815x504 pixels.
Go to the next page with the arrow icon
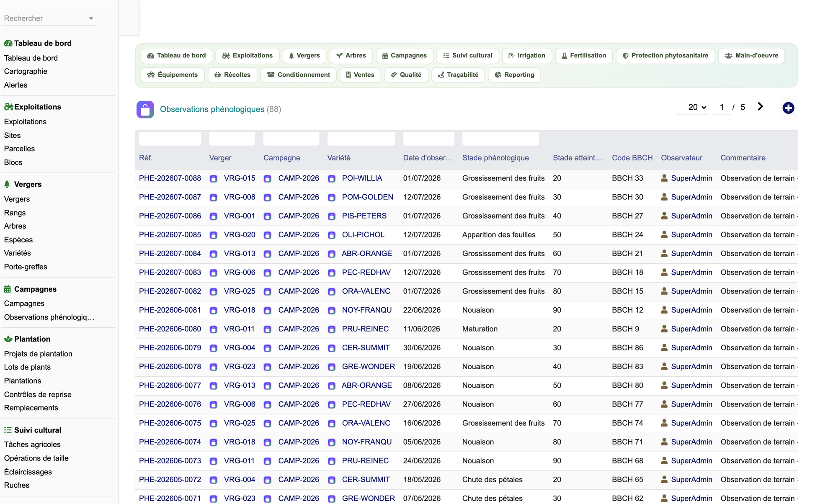[760, 107]
